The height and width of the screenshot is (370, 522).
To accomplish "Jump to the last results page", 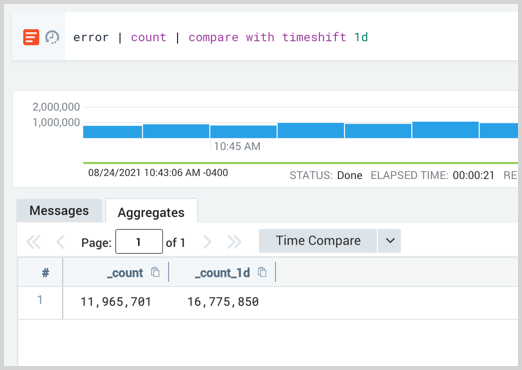I will (234, 242).
